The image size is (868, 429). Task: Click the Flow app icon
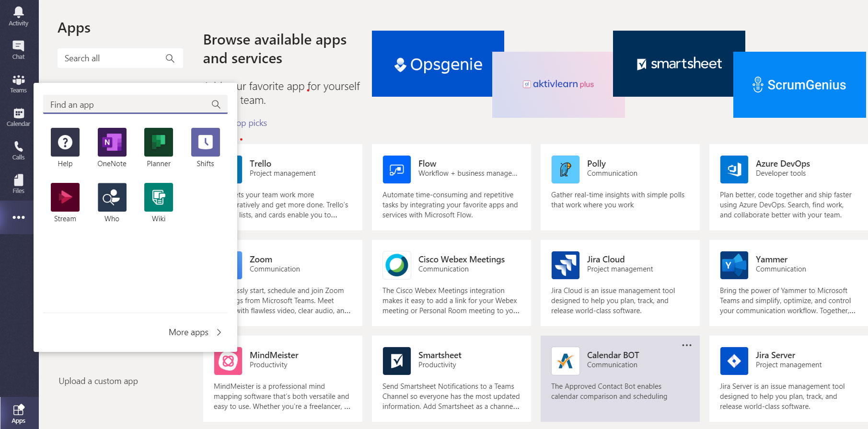tap(397, 169)
